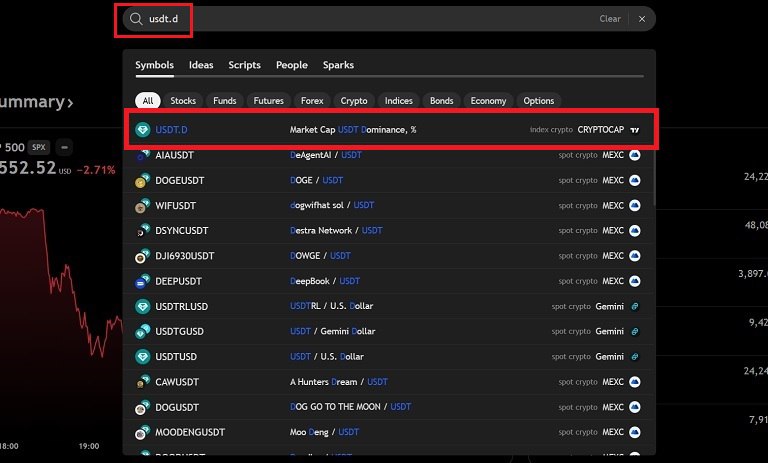Click the MEXC exchange icon on DEEPUSDT row
Image resolution: width=768 pixels, height=463 pixels.
tap(634, 281)
